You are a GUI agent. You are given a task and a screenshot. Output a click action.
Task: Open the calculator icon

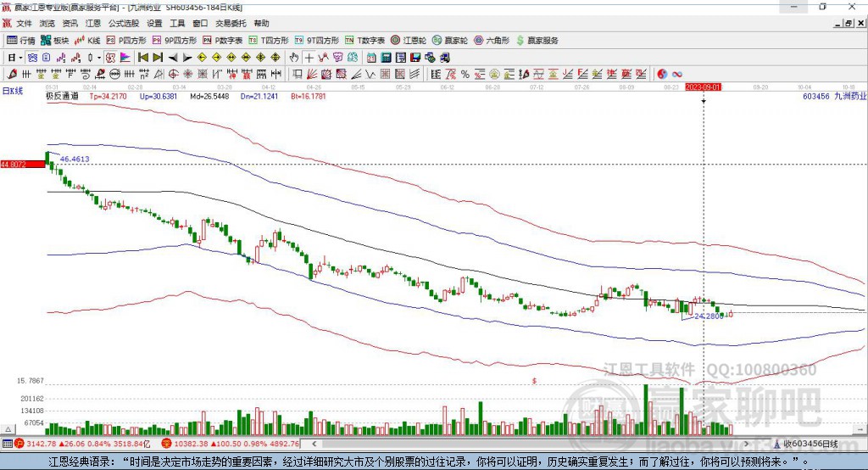tap(386, 58)
